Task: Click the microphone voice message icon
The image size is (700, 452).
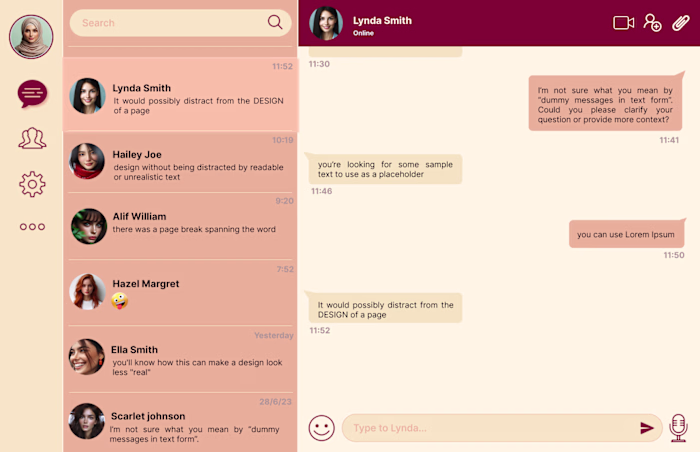Action: click(678, 428)
